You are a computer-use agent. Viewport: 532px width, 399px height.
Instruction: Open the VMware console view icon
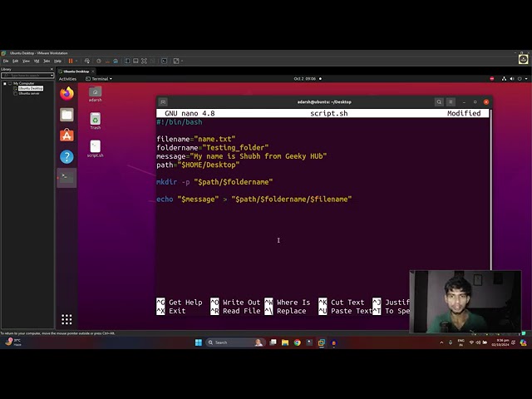[x=165, y=61]
